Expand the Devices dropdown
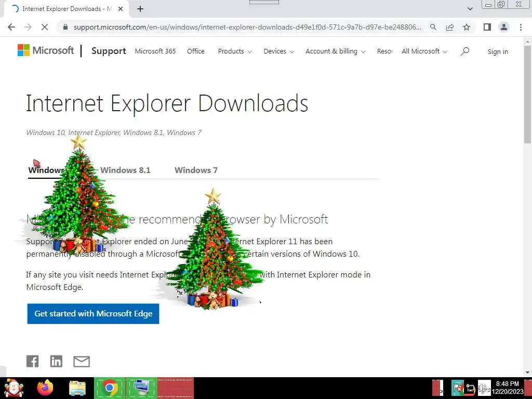532x399 pixels. [278, 51]
